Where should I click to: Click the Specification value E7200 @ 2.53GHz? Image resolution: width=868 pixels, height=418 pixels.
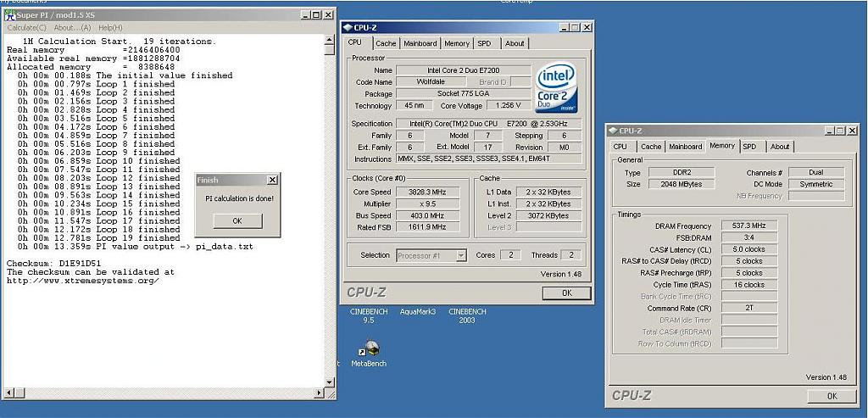(x=489, y=124)
